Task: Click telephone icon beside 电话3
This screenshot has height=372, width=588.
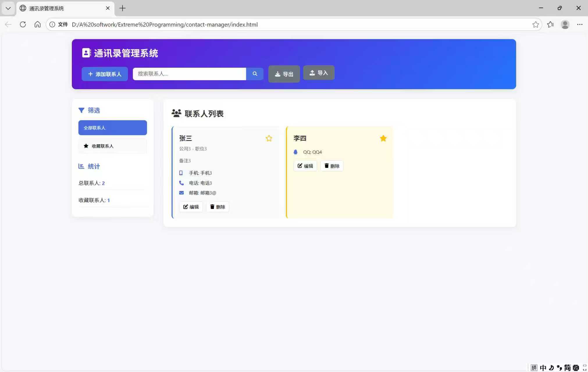Action: 181,183
